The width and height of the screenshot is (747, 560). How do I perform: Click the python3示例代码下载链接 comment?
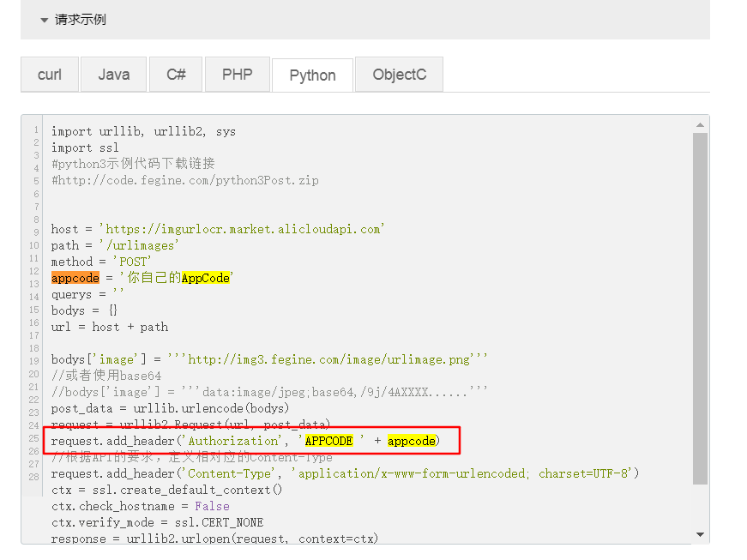pyautogui.click(x=134, y=164)
